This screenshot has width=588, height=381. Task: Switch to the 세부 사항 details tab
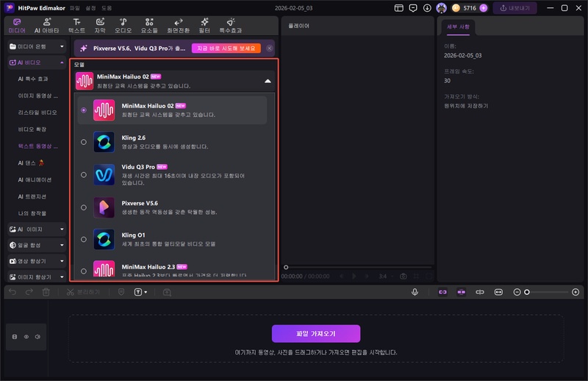pyautogui.click(x=458, y=27)
